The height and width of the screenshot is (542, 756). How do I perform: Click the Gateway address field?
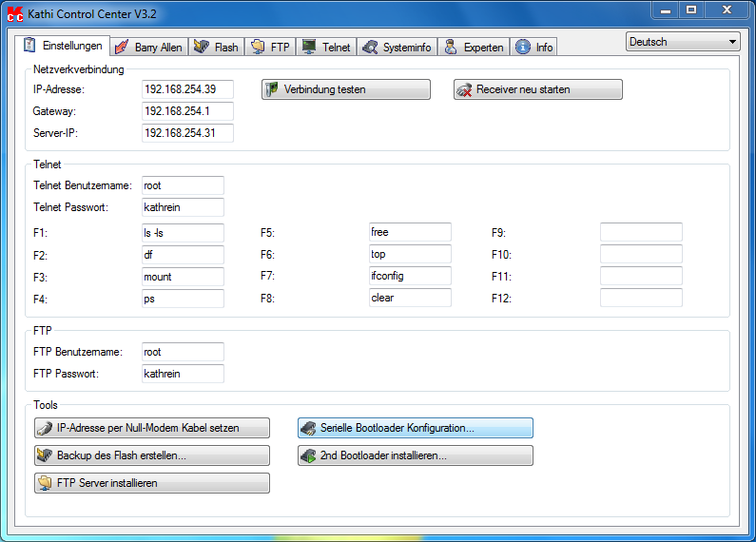[x=187, y=111]
